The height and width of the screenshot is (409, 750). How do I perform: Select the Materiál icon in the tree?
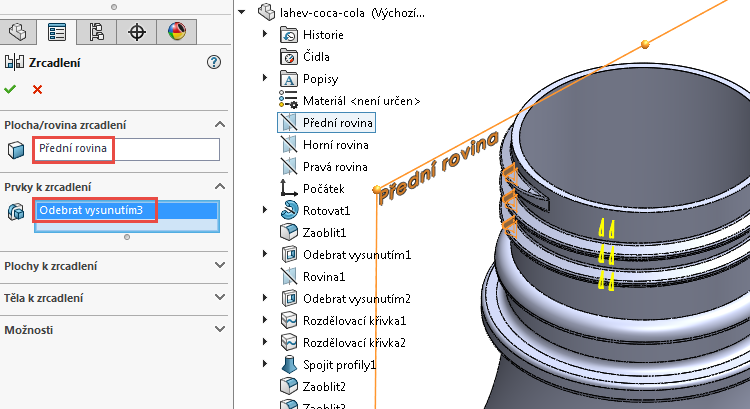point(289,100)
